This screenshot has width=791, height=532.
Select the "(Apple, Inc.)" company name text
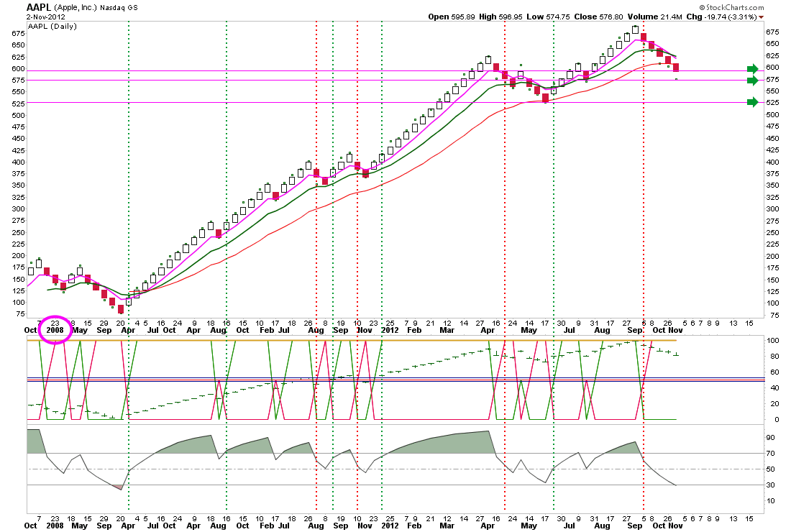[x=76, y=8]
